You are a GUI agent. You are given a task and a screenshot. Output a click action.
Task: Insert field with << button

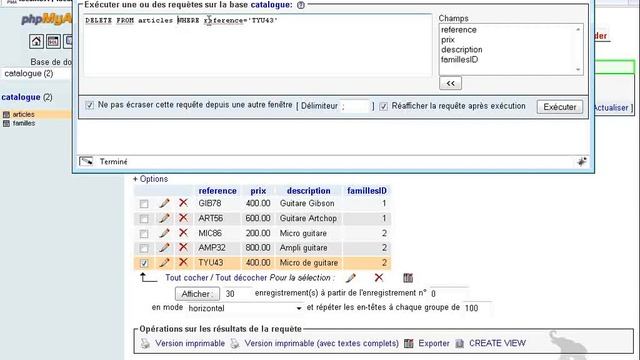pyautogui.click(x=450, y=83)
